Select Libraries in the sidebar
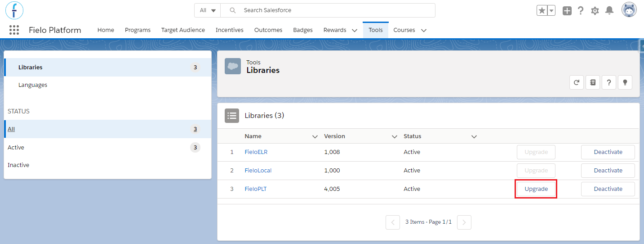This screenshot has width=644, height=244. pos(107,67)
